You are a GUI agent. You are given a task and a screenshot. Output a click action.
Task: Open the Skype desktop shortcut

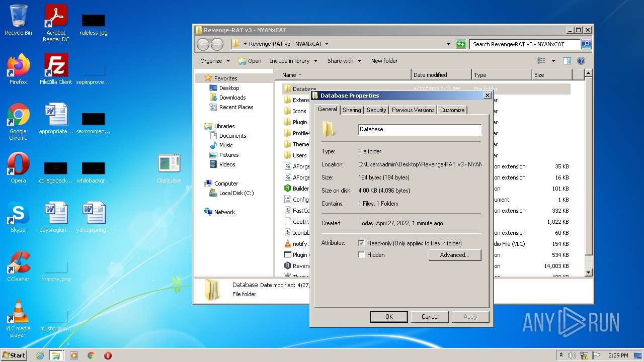pyautogui.click(x=18, y=217)
